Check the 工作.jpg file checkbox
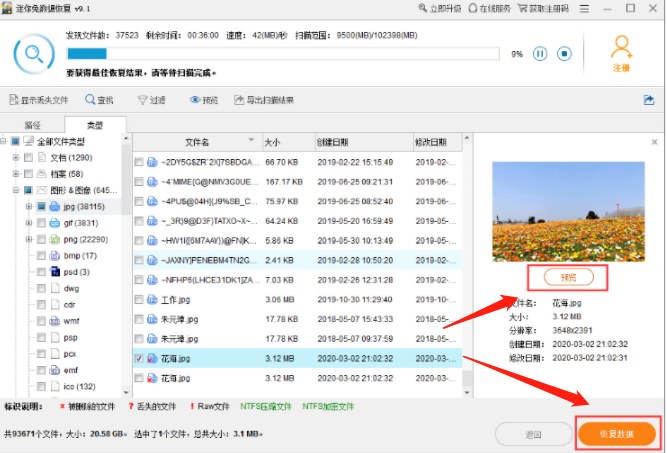The image size is (667, 453). [x=139, y=299]
